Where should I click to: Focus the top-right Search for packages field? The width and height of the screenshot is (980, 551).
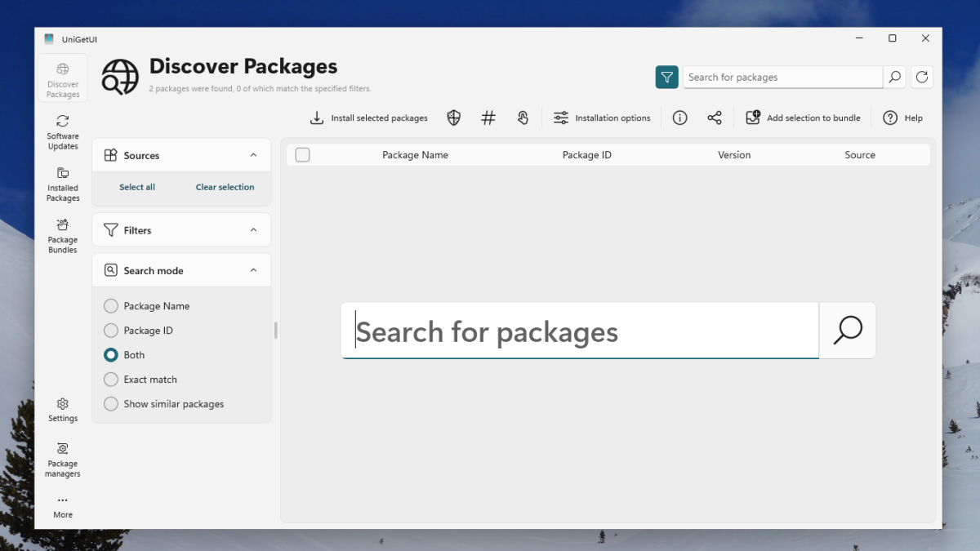pyautogui.click(x=782, y=78)
